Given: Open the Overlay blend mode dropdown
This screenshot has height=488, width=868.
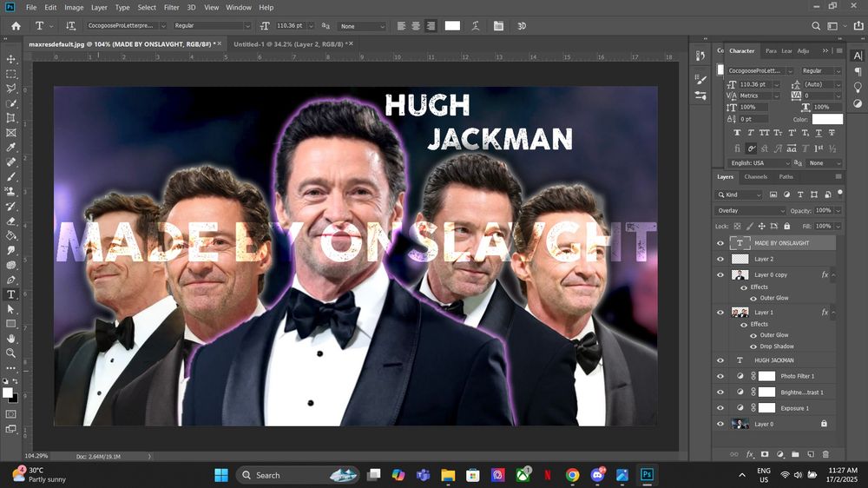Looking at the screenshot, I should [750, 211].
